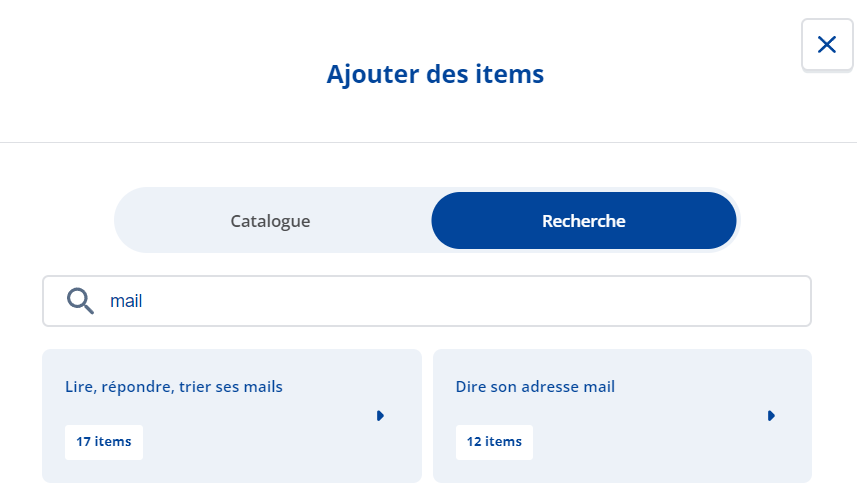Image resolution: width=857 pixels, height=488 pixels.
Task: Open Dire son adresse mail title
Action: point(535,386)
